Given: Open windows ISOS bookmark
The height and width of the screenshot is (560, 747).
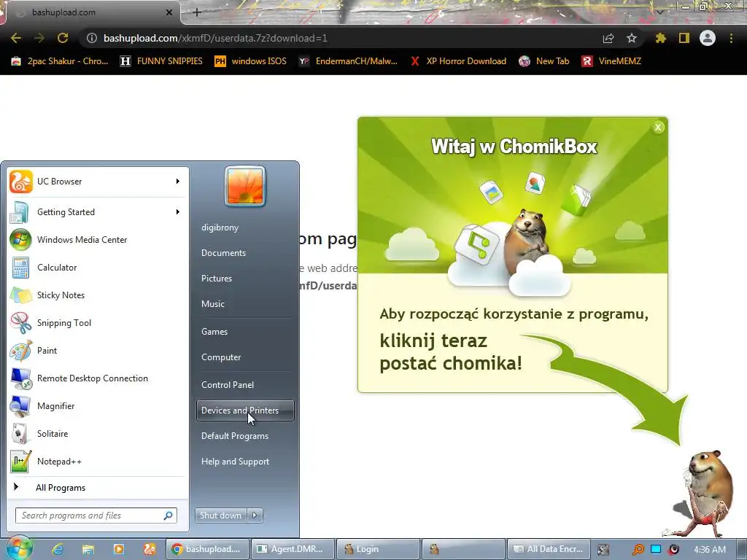Looking at the screenshot, I should pos(251,61).
